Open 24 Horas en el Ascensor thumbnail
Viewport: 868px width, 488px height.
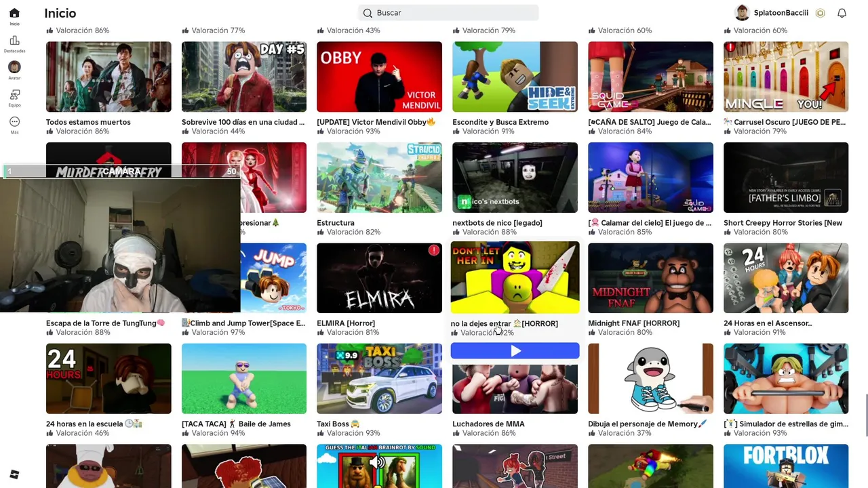786,278
